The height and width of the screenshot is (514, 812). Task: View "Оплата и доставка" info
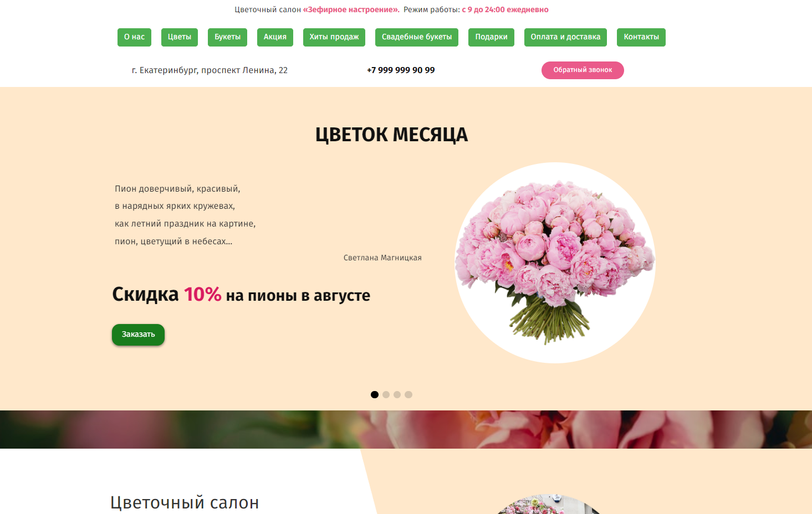565,37
